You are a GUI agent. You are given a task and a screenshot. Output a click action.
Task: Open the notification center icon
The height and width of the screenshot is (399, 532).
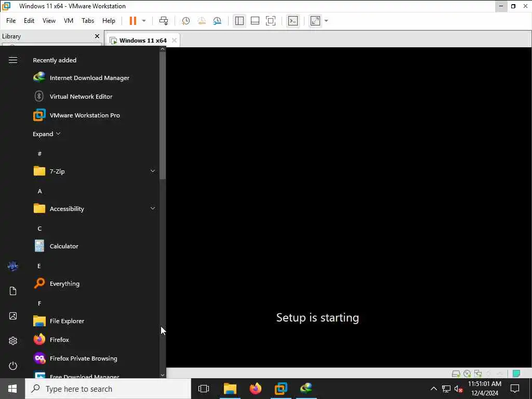tap(515, 389)
